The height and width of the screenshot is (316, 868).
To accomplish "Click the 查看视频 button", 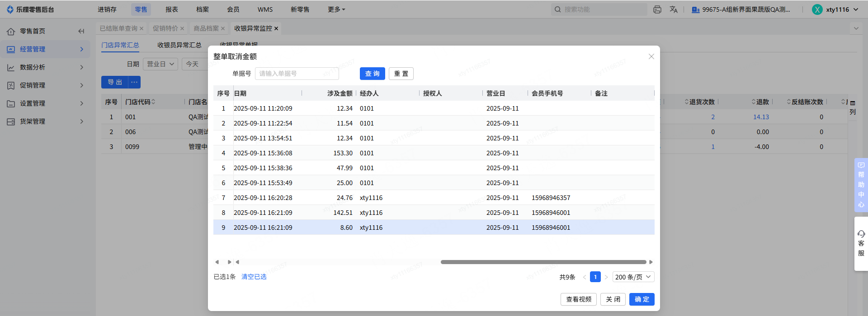I will click(579, 299).
